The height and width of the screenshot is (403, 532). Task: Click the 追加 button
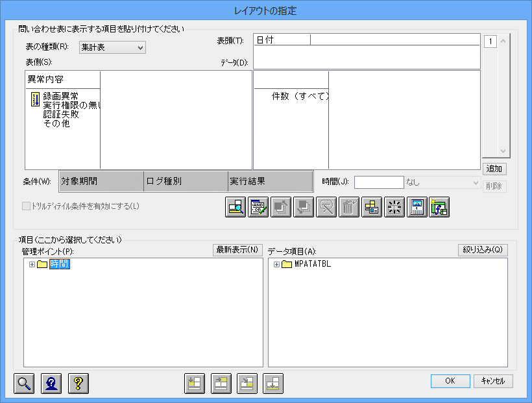(x=494, y=169)
